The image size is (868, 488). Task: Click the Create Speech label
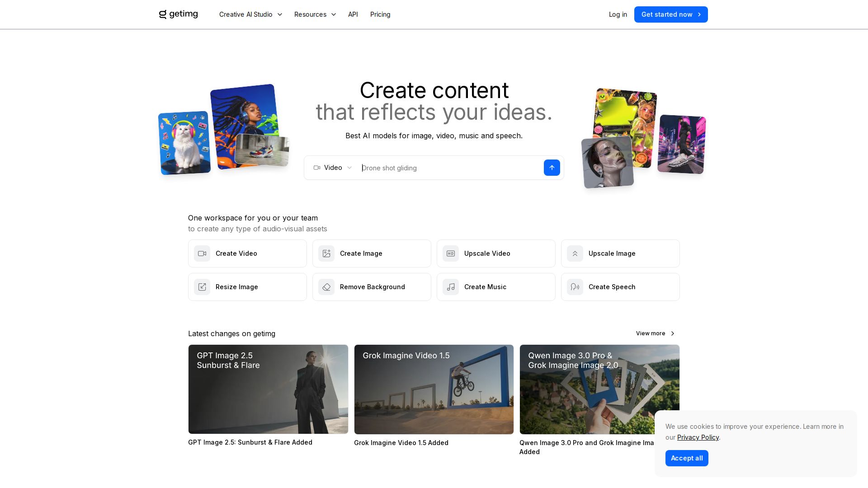pyautogui.click(x=612, y=287)
